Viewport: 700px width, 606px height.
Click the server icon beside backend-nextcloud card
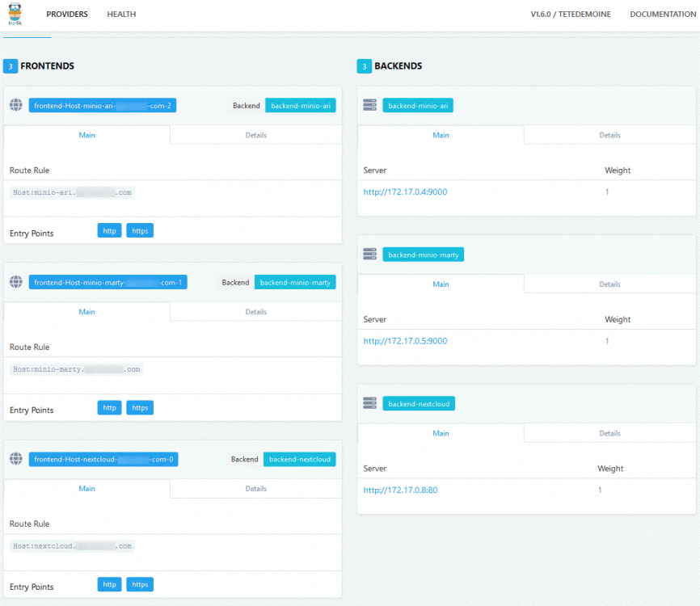[369, 403]
